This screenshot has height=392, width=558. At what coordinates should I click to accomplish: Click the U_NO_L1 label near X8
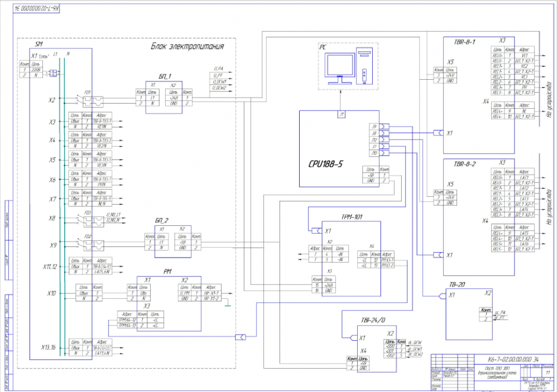pyautogui.click(x=113, y=215)
